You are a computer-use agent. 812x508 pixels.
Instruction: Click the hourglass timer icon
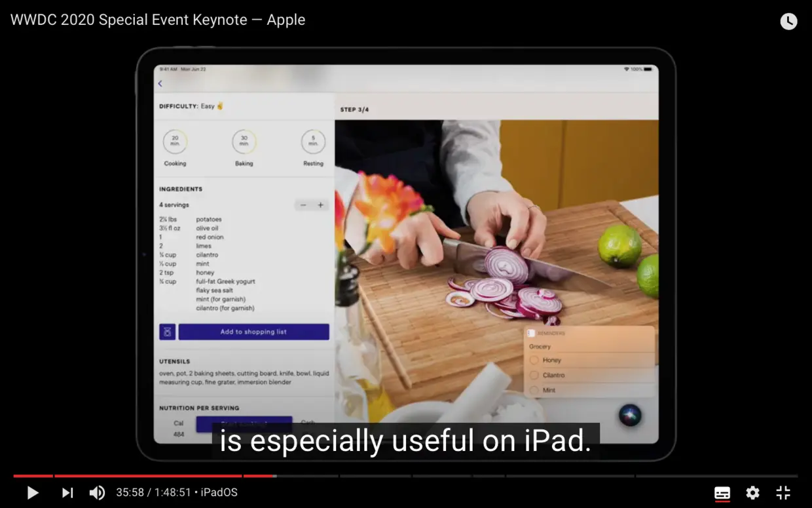point(166,332)
